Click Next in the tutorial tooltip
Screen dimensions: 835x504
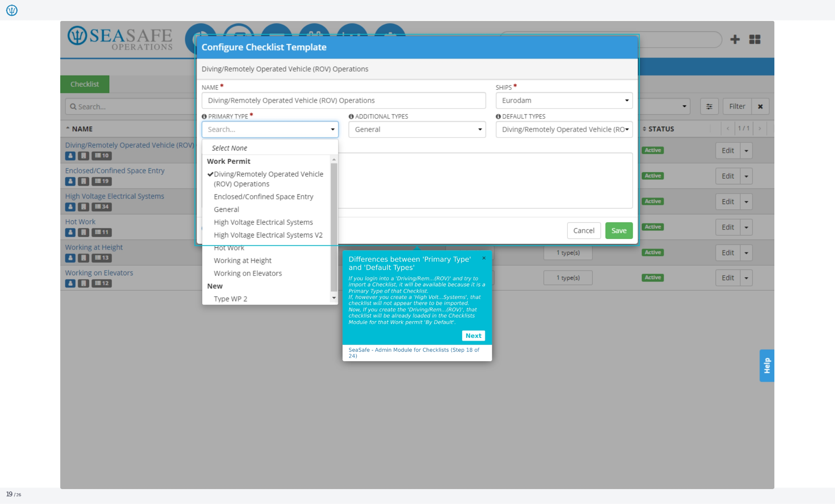pyautogui.click(x=473, y=336)
